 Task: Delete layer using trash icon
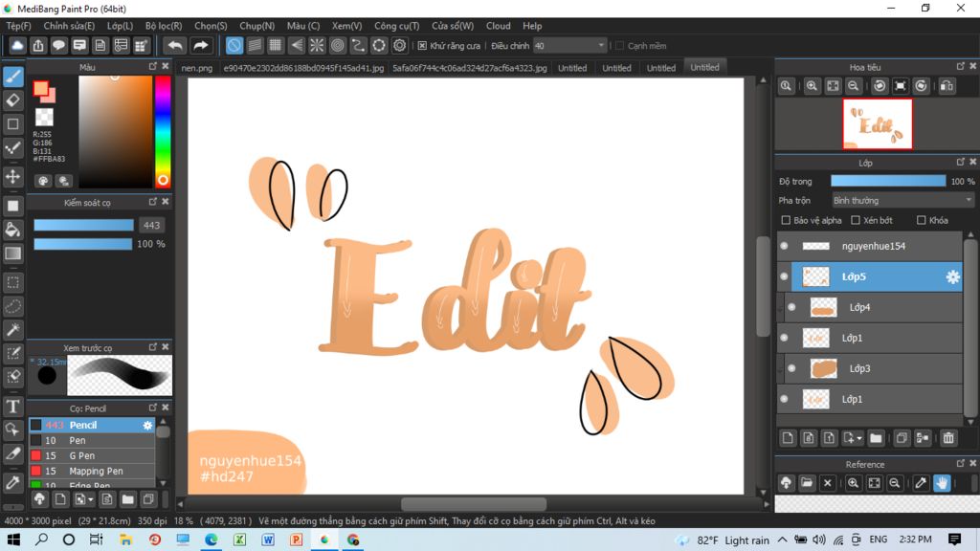coord(948,438)
